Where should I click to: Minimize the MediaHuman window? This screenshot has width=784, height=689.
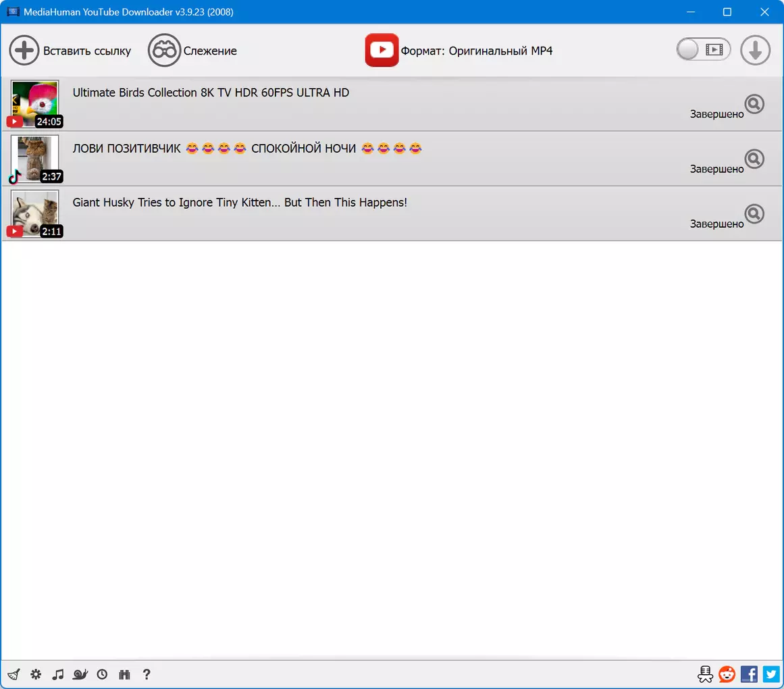pyautogui.click(x=691, y=12)
